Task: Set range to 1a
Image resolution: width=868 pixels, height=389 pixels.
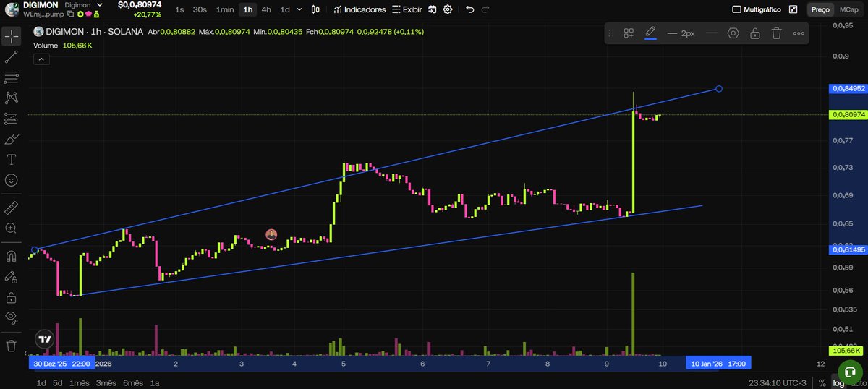Action: click(155, 382)
